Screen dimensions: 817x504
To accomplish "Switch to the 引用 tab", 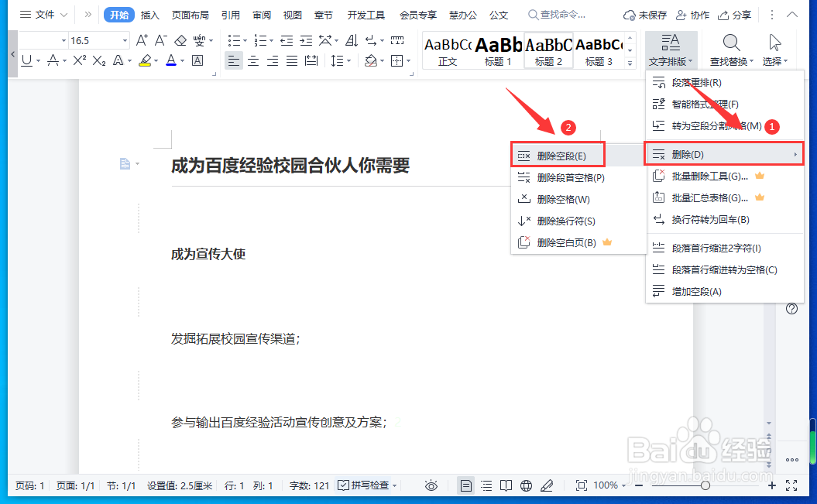I will (x=230, y=15).
